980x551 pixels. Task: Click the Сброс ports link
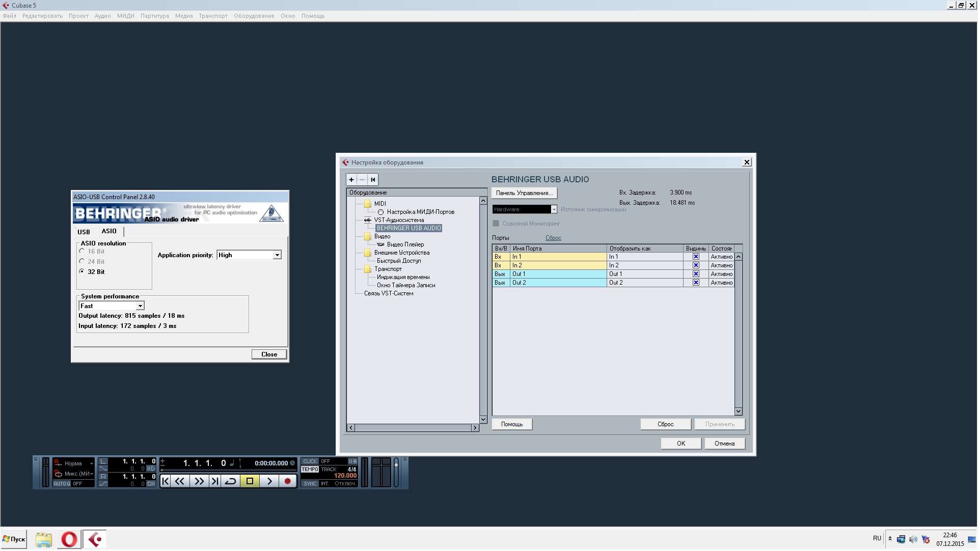pyautogui.click(x=554, y=238)
